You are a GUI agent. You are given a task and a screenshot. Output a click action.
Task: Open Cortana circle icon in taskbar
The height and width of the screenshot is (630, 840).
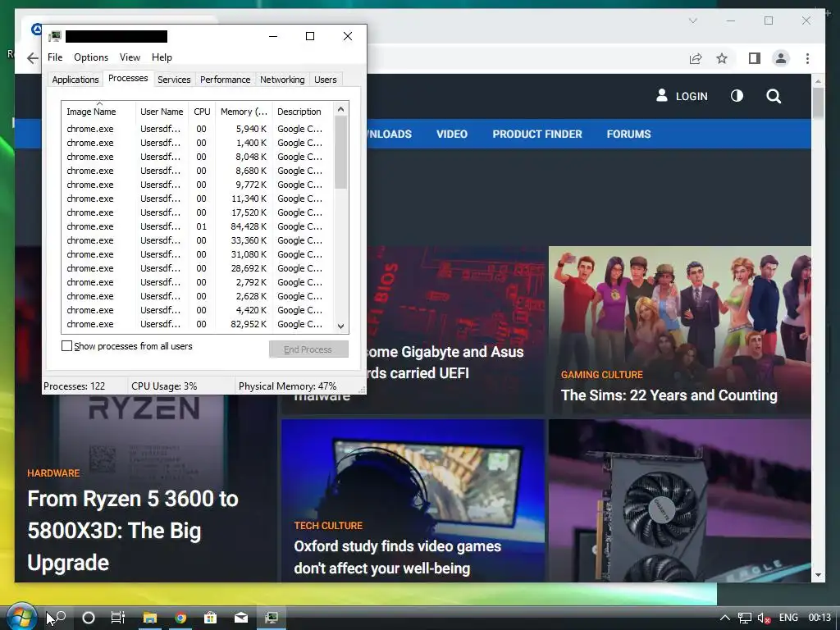point(89,618)
